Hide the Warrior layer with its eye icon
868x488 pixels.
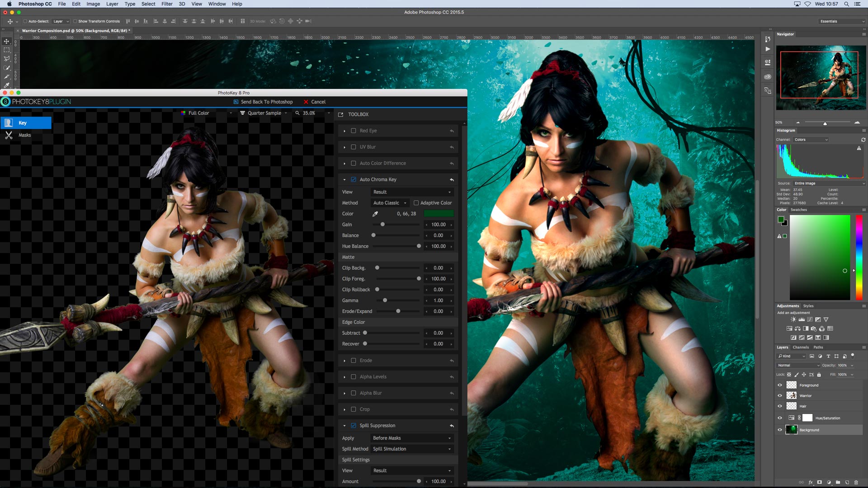pos(780,395)
